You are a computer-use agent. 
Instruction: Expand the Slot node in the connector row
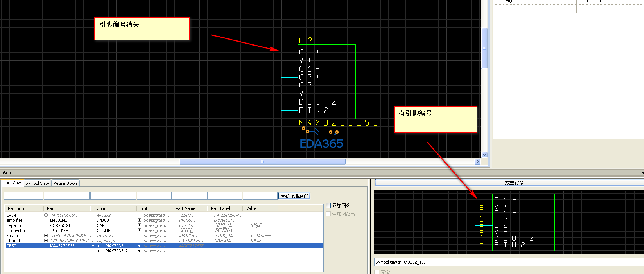(139, 230)
